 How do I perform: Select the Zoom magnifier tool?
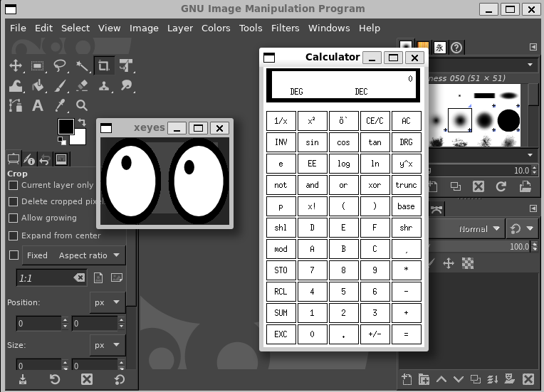coord(82,105)
